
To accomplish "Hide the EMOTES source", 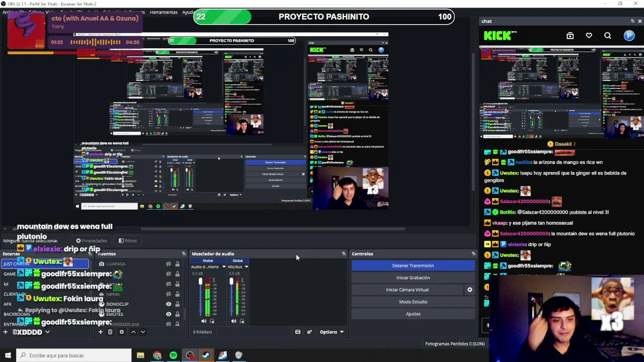I will [x=169, y=314].
